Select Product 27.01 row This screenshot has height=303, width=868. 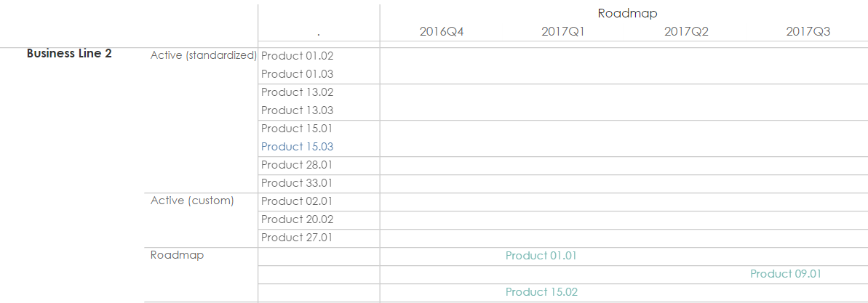[x=297, y=238]
